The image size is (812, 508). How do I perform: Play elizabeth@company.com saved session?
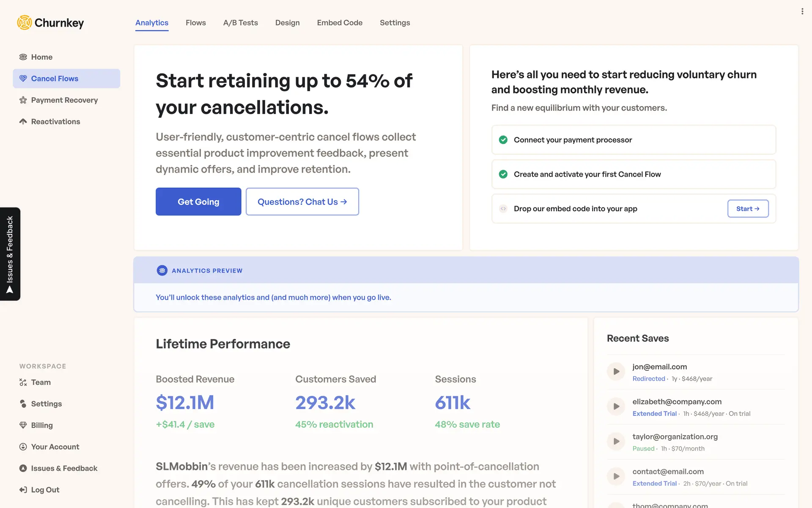point(616,406)
